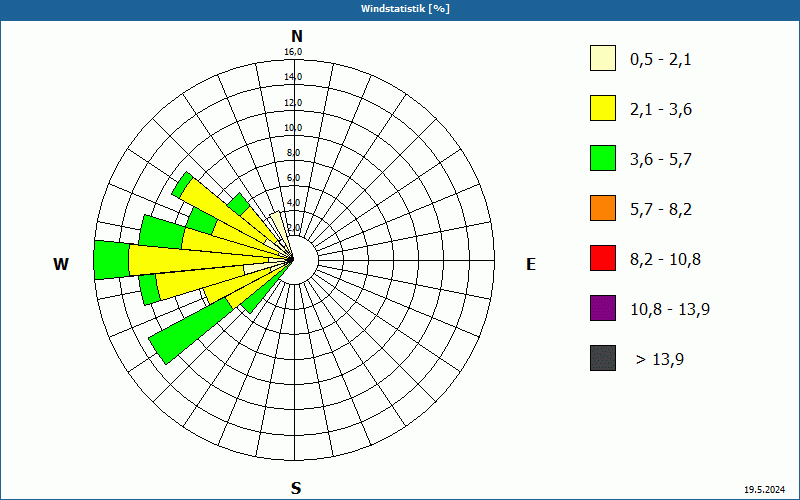Click the legend label '3,6 - 5,7'
This screenshot has height=500, width=800.
click(661, 160)
